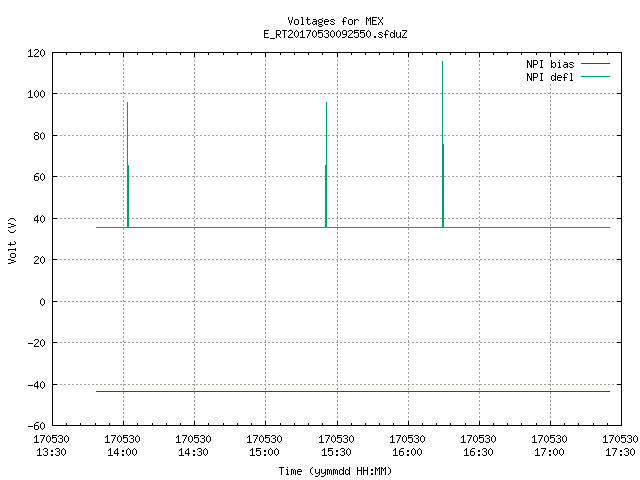Click the x-axis tick label 17:30
Image resolution: width=640 pixels, height=480 pixels.
pyautogui.click(x=620, y=452)
